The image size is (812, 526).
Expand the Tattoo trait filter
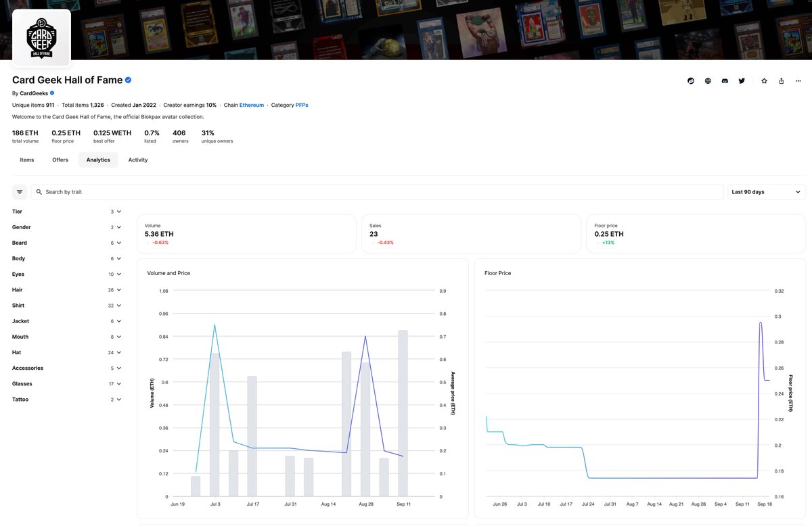[x=67, y=399]
